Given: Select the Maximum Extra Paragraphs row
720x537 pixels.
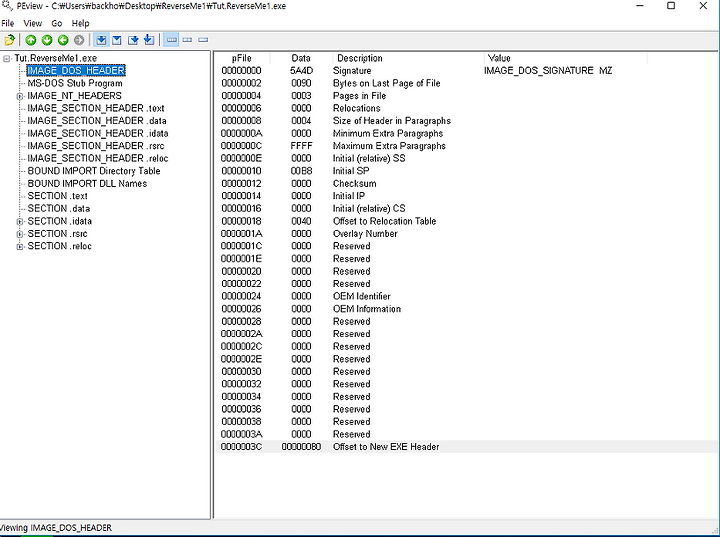Looking at the screenshot, I should coord(466,146).
